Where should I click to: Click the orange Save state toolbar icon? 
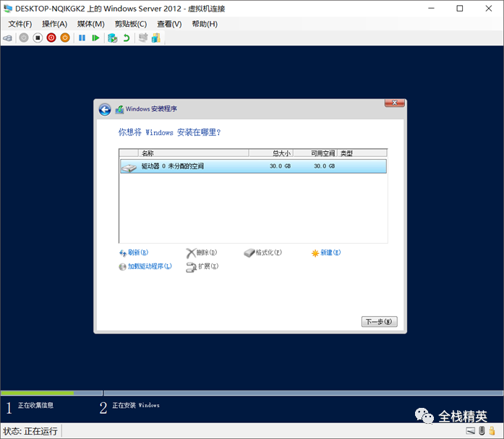65,38
